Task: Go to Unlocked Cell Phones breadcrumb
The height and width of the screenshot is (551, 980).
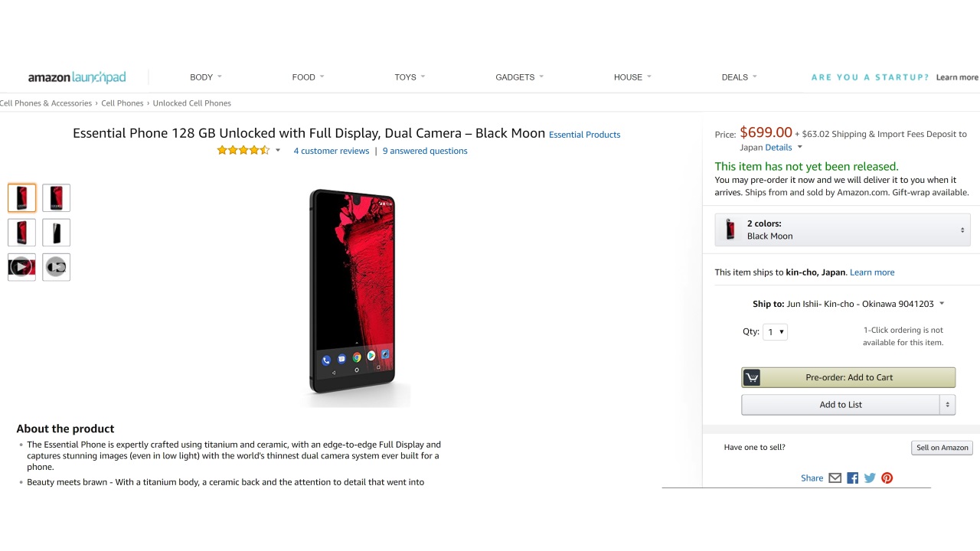Action: 191,103
